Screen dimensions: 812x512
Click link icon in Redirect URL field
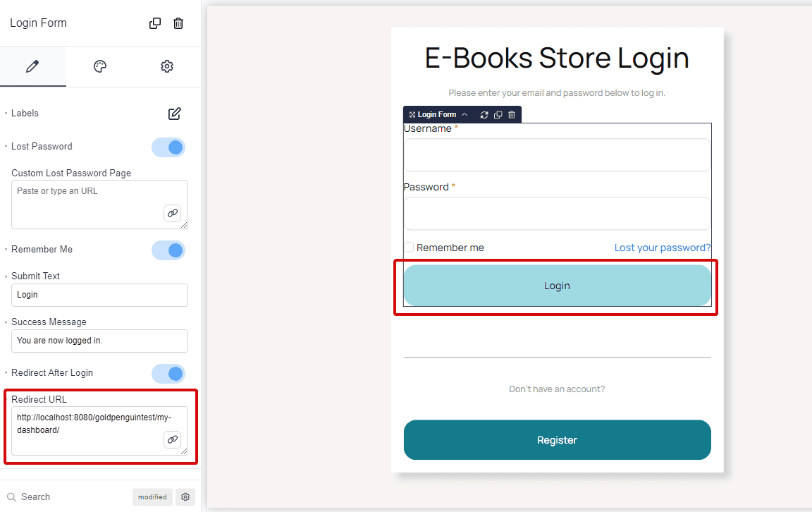point(172,439)
